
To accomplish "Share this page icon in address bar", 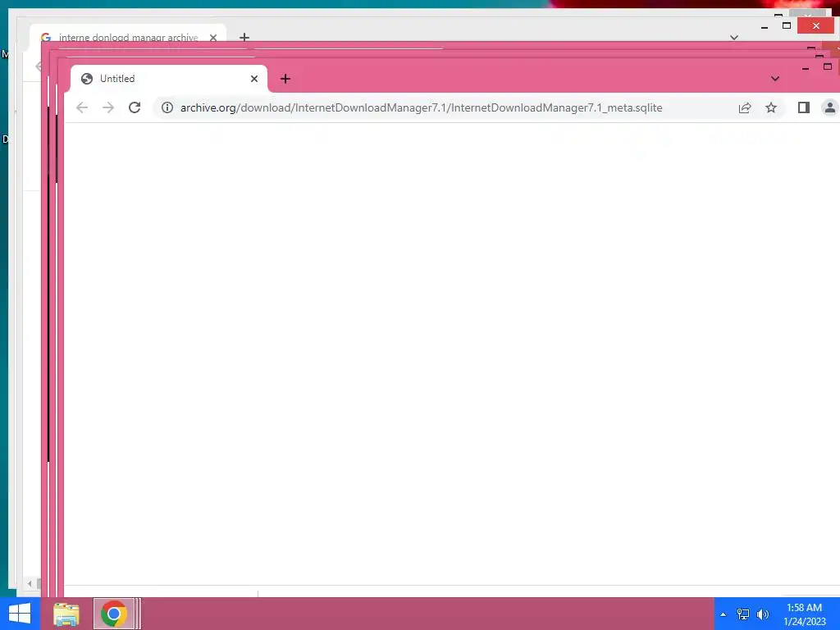I will 745,107.
